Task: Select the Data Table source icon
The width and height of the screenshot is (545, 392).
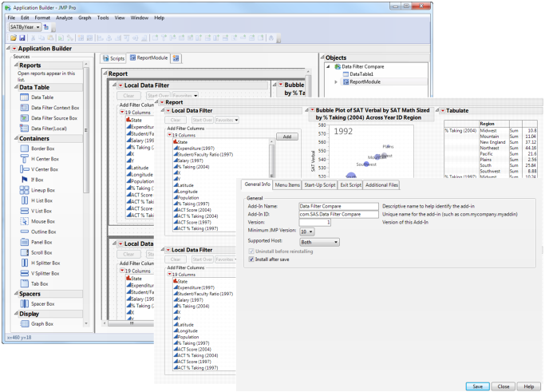Action: pos(24,97)
